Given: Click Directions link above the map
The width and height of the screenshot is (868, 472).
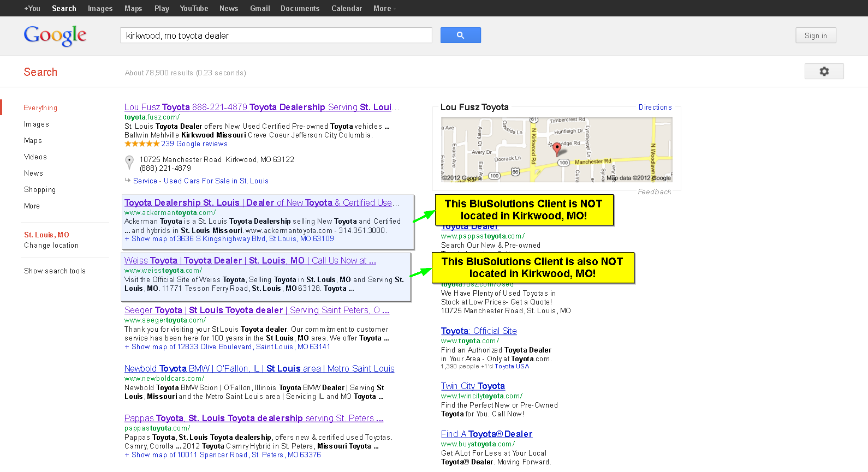Looking at the screenshot, I should tap(655, 107).
